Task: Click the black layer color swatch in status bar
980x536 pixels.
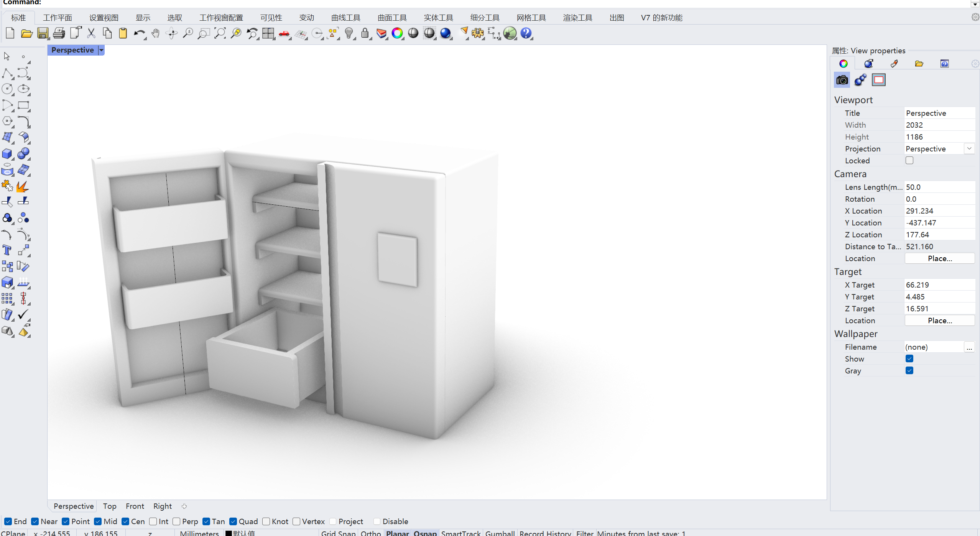Action: [229, 533]
